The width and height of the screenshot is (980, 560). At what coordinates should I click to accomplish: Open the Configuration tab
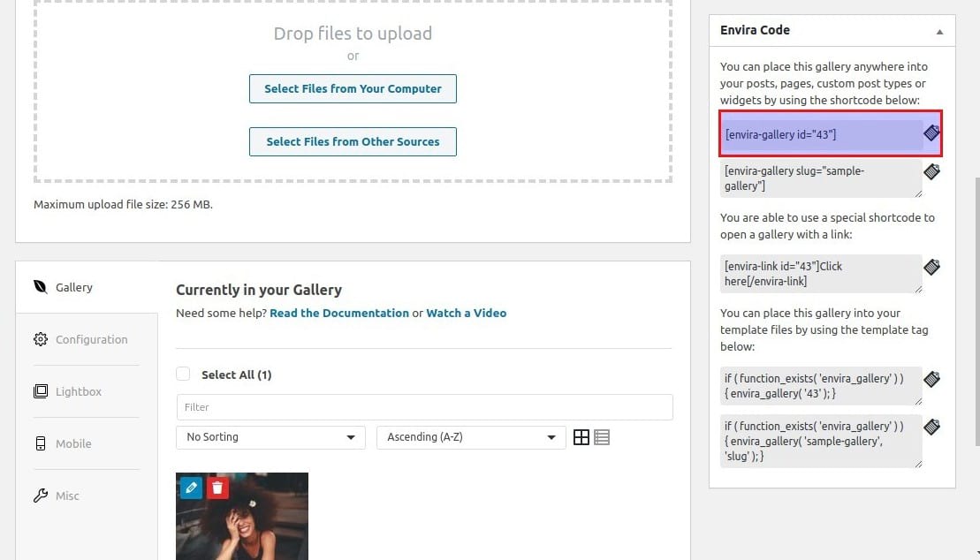point(91,339)
